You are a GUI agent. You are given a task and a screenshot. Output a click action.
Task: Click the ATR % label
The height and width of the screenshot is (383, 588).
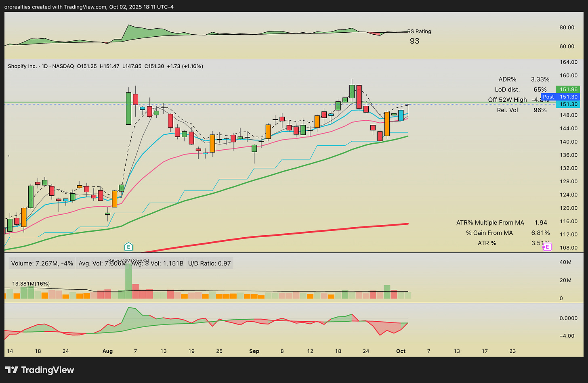pyautogui.click(x=487, y=243)
